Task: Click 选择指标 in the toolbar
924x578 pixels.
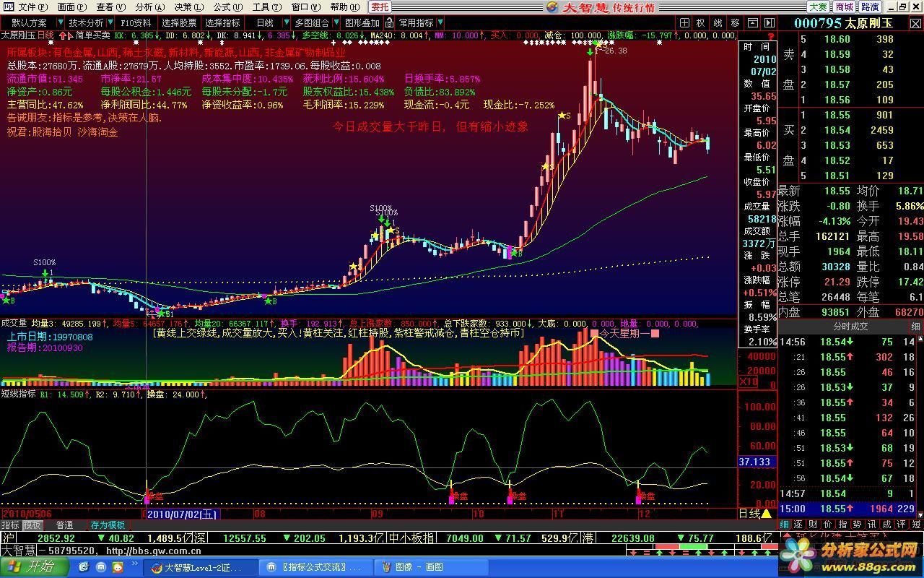Action: click(x=222, y=23)
